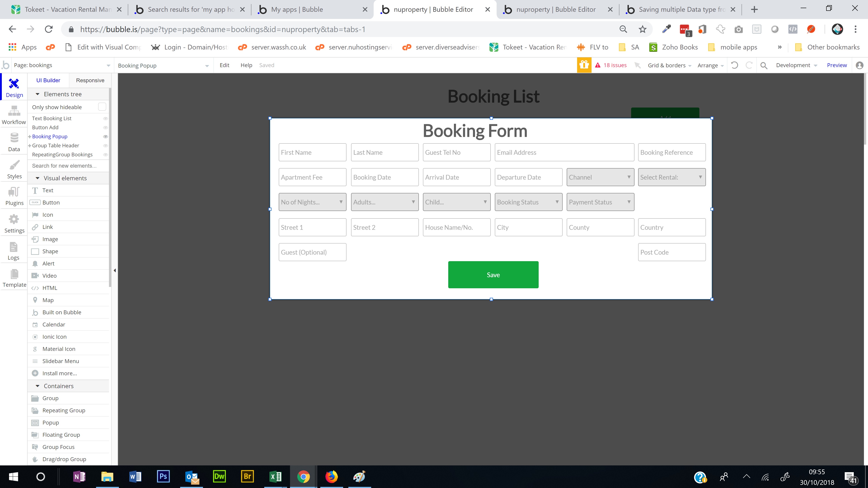Click the editor search magnifier icon
Viewport: 868px width, 488px height.
click(764, 65)
